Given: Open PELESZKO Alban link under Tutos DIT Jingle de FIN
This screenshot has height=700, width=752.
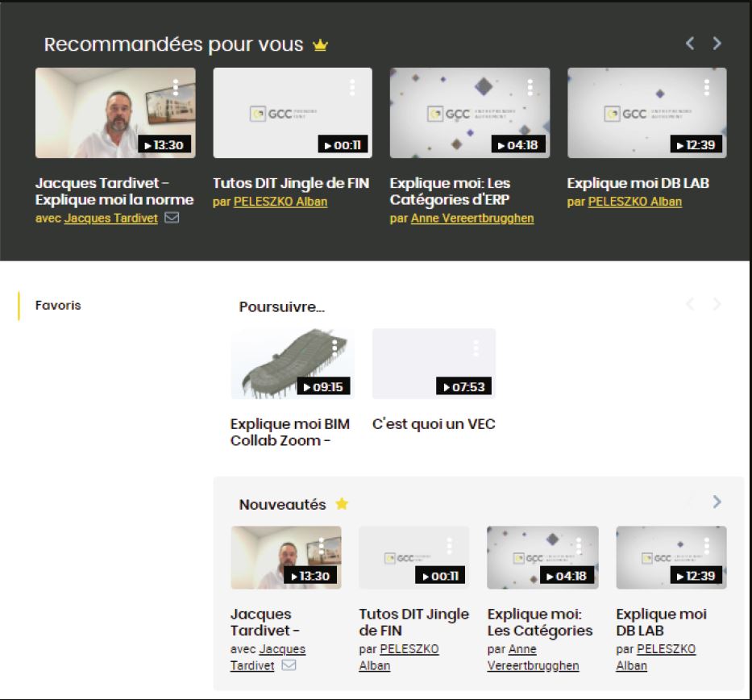Looking at the screenshot, I should tap(280, 202).
